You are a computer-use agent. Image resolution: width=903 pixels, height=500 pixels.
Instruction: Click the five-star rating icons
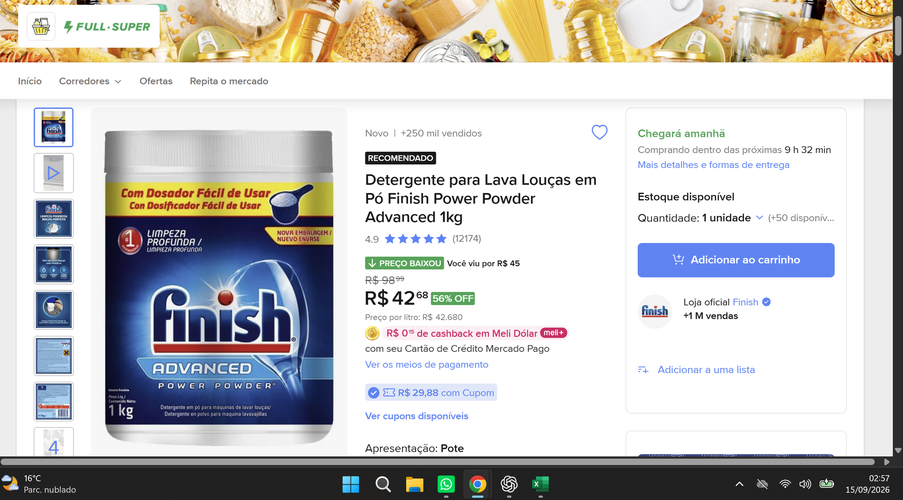(x=415, y=238)
